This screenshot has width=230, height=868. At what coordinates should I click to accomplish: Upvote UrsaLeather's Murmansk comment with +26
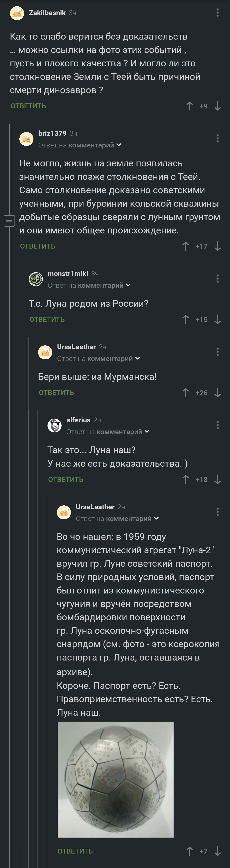click(185, 393)
